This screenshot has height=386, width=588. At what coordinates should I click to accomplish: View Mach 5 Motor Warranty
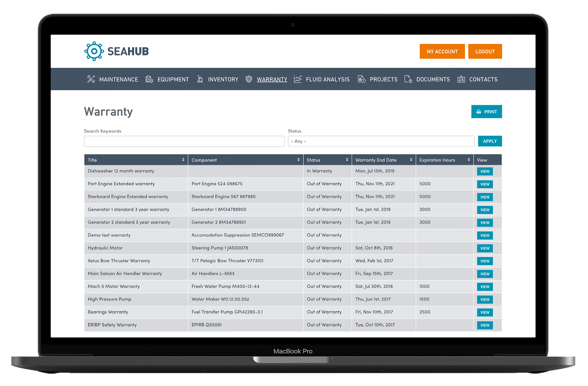[485, 287]
